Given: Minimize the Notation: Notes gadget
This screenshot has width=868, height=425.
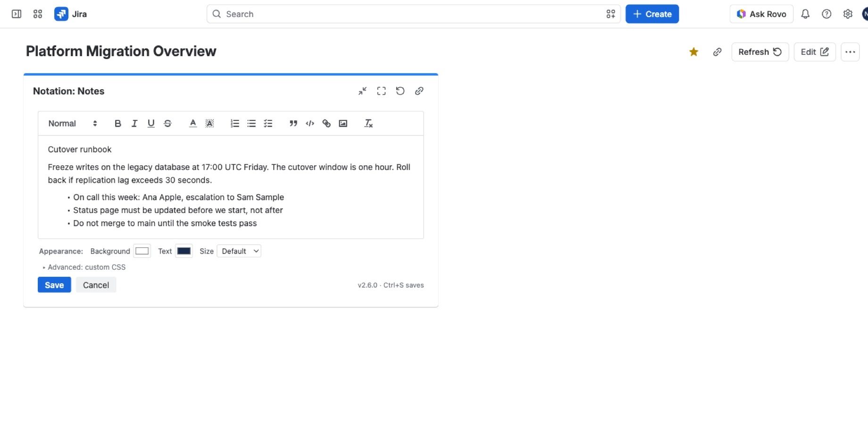Looking at the screenshot, I should coord(362,91).
